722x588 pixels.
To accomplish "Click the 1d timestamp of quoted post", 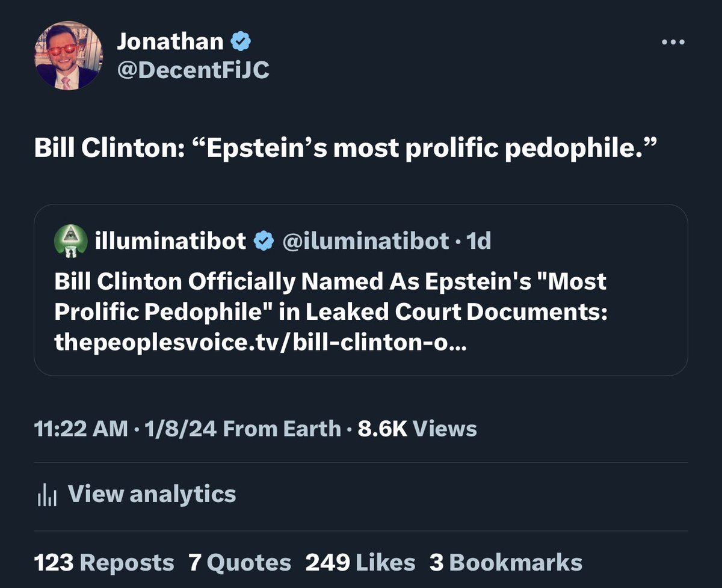I will click(x=479, y=241).
